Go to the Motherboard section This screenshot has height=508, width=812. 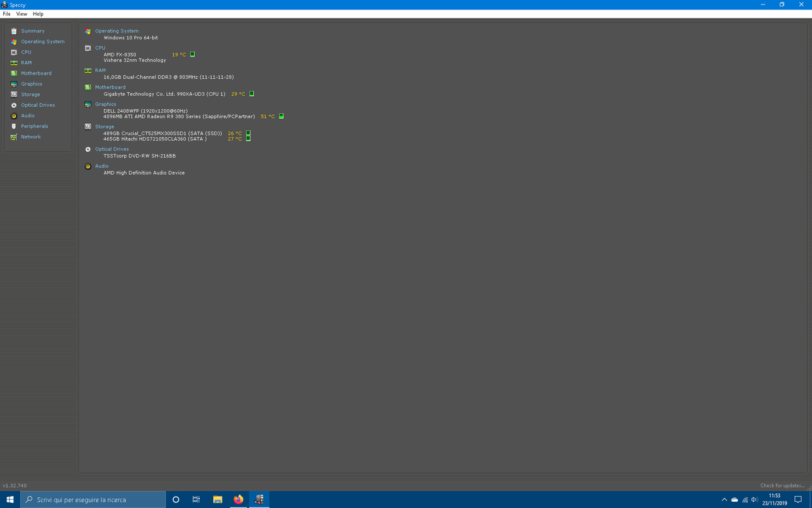36,73
